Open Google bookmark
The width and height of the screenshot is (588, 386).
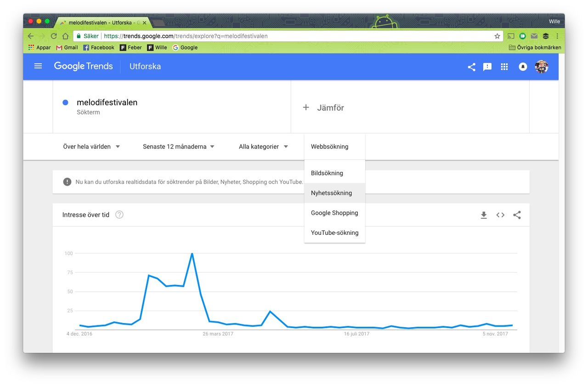(185, 47)
